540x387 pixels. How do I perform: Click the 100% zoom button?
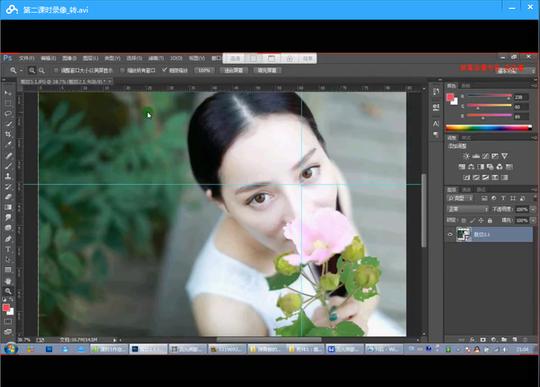[204, 71]
